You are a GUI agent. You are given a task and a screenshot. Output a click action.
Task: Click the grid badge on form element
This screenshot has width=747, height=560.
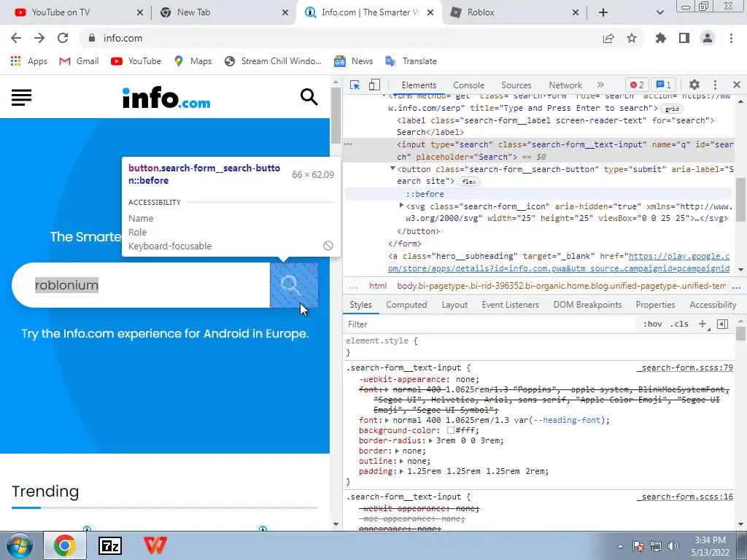tap(672, 109)
